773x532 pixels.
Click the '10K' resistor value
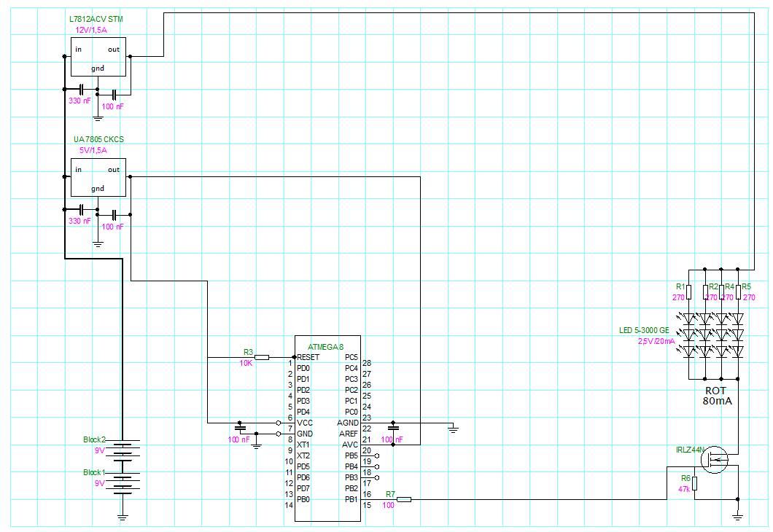point(246,363)
